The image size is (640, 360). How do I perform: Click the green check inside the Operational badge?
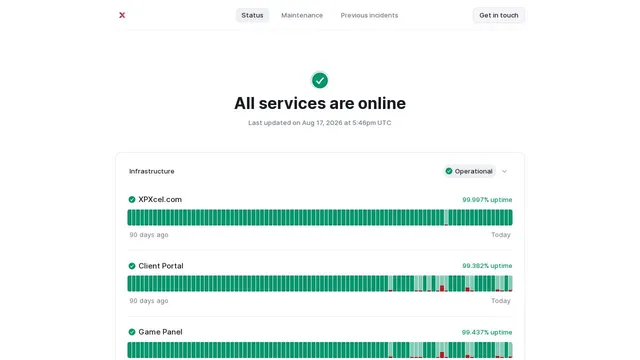point(449,171)
